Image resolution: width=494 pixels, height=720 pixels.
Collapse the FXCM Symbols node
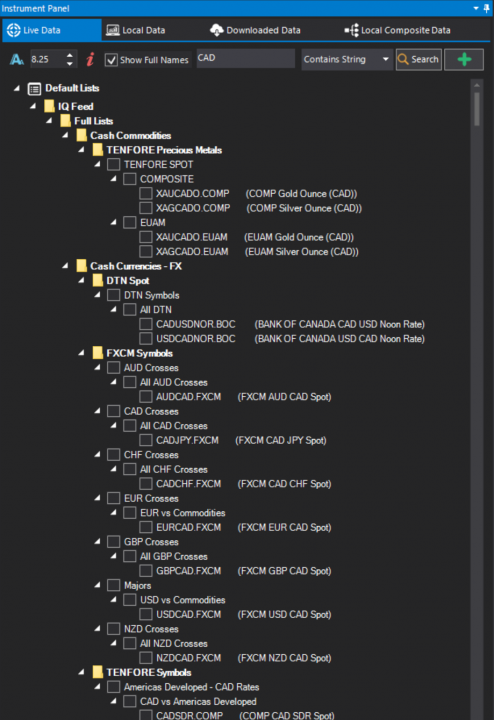point(82,353)
